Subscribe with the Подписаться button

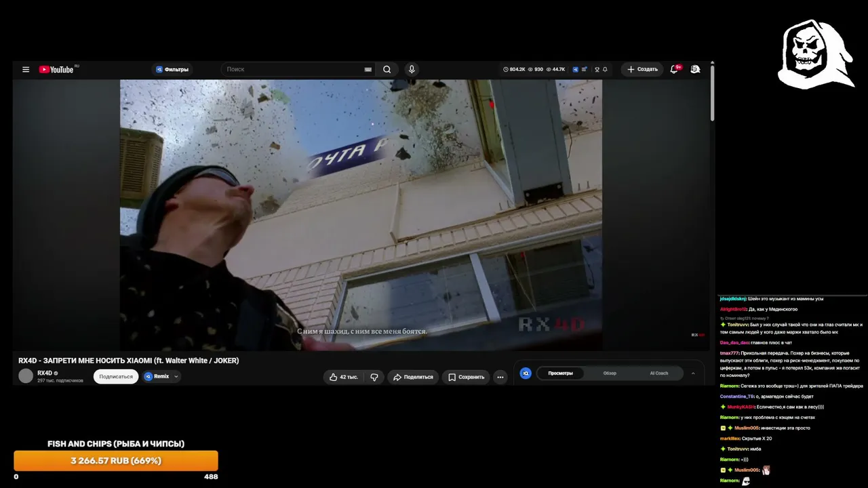click(116, 377)
